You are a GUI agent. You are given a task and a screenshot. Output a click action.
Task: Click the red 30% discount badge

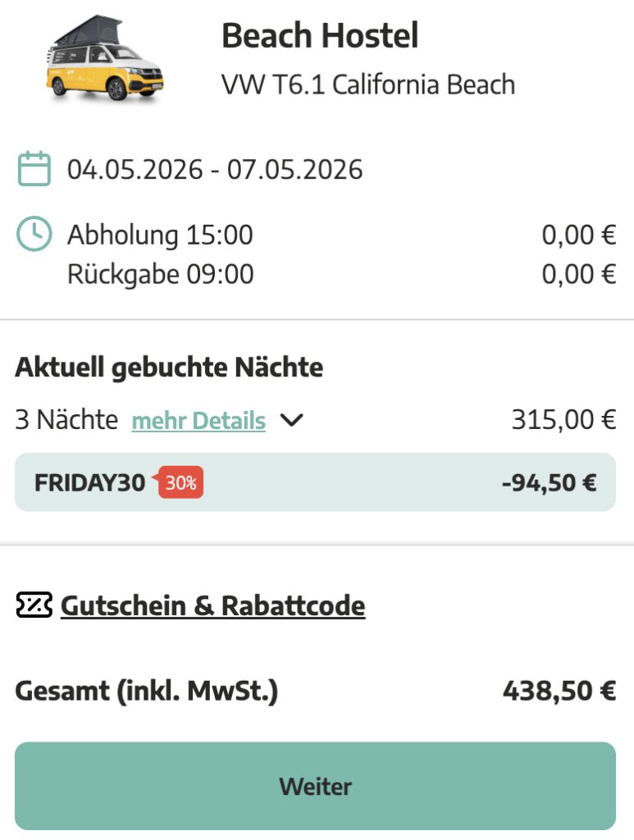tap(182, 482)
